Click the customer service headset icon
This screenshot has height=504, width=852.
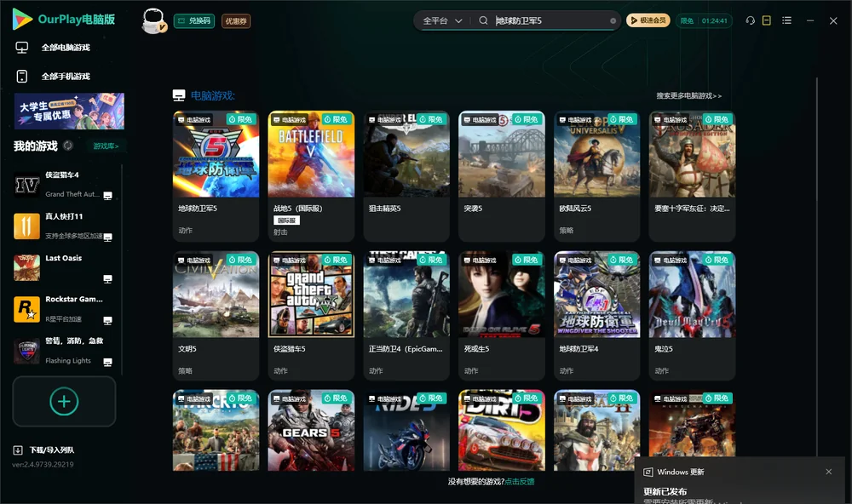[751, 20]
